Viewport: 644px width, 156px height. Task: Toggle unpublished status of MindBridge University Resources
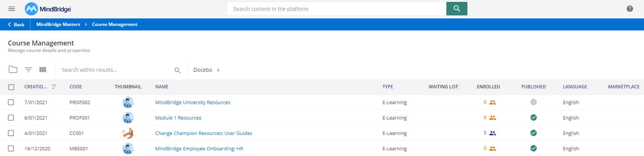pos(534,102)
